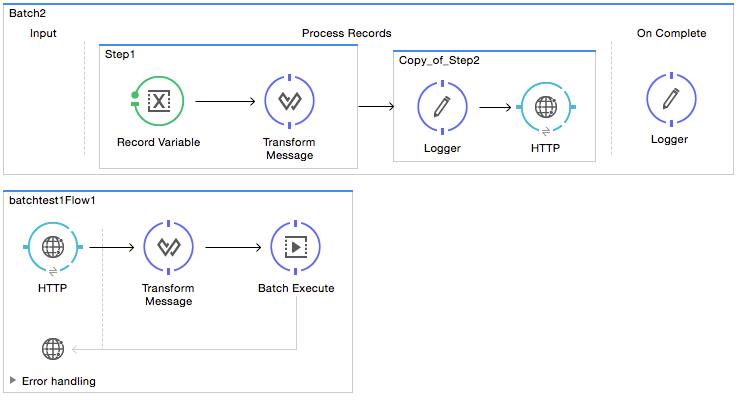
Task: Select the Record Variable component in Step1
Action: tap(158, 101)
